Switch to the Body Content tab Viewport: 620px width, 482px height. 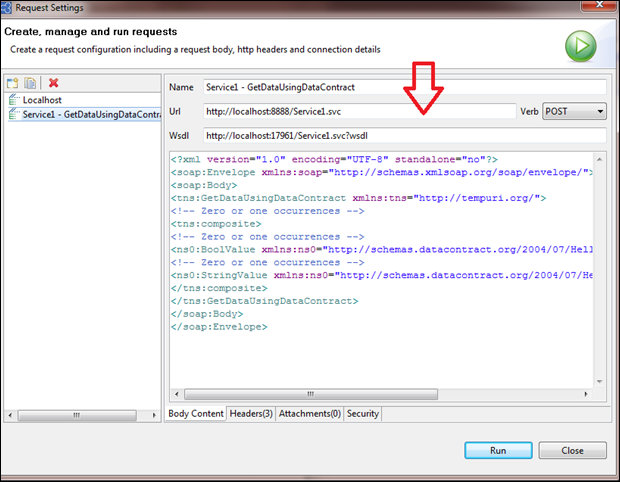[x=196, y=414]
